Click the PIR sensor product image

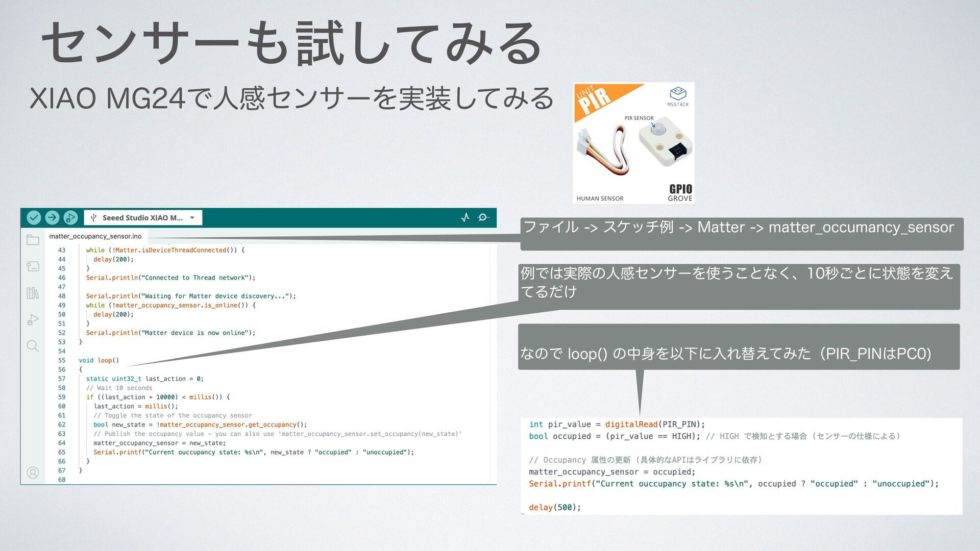[x=633, y=143]
